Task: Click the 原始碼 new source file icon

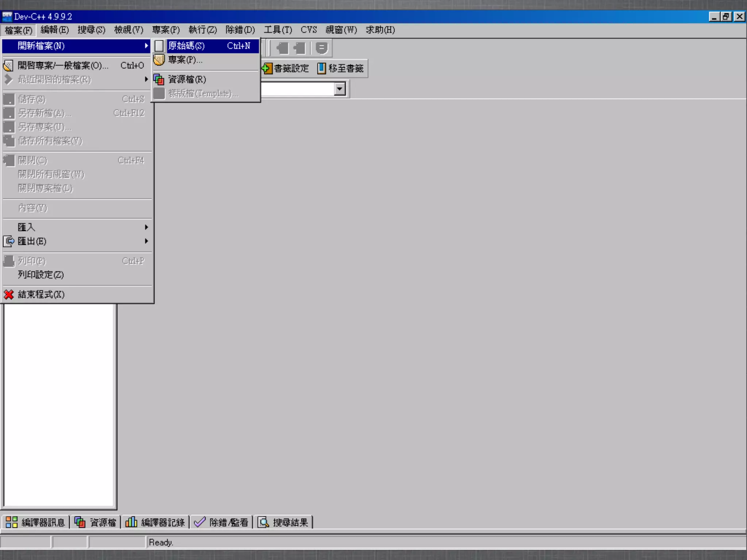Action: [159, 46]
